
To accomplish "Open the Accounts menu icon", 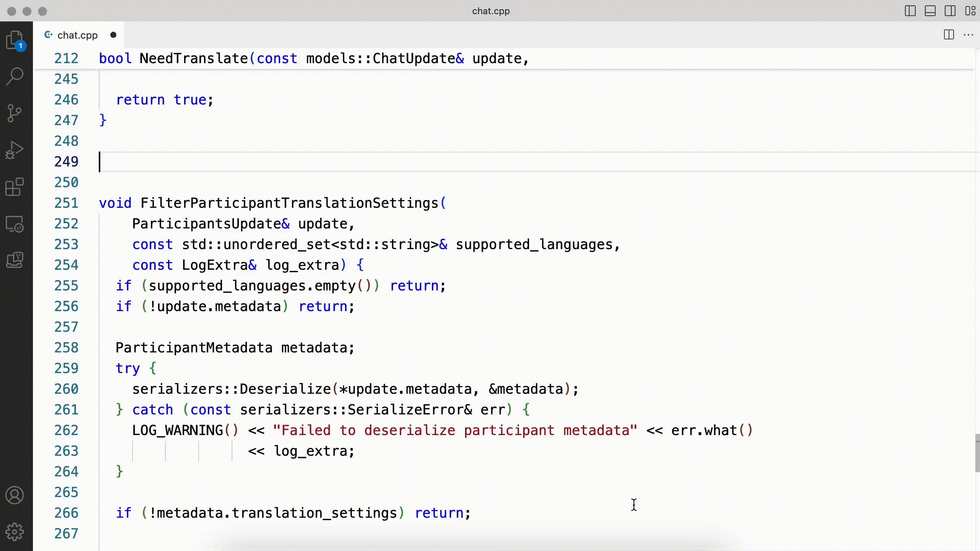I will tap(15, 495).
